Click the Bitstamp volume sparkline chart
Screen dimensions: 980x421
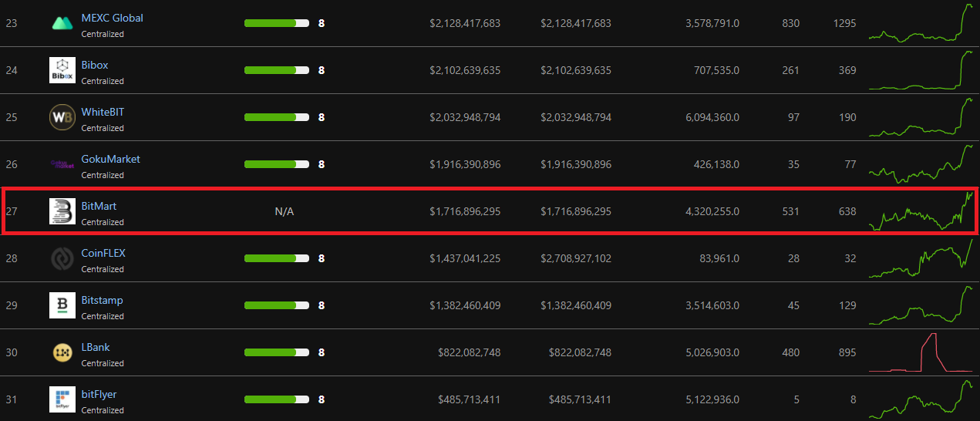tap(921, 305)
